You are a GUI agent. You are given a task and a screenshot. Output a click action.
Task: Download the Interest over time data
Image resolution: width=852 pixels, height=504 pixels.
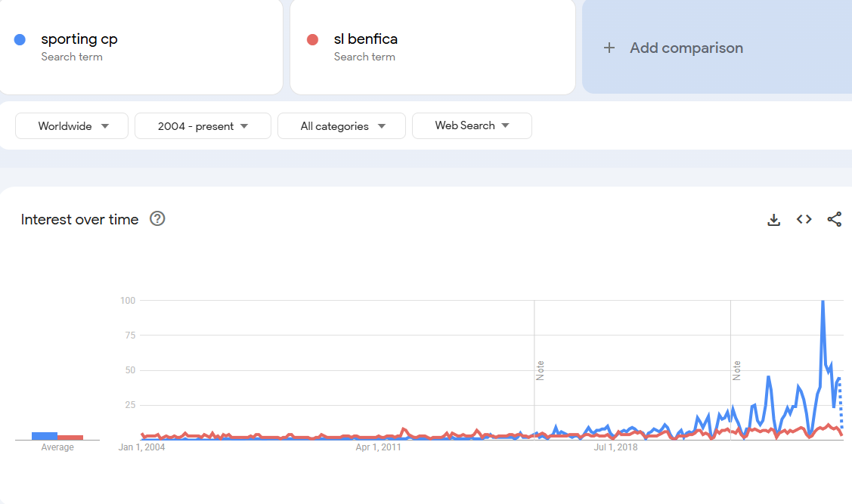pos(773,220)
